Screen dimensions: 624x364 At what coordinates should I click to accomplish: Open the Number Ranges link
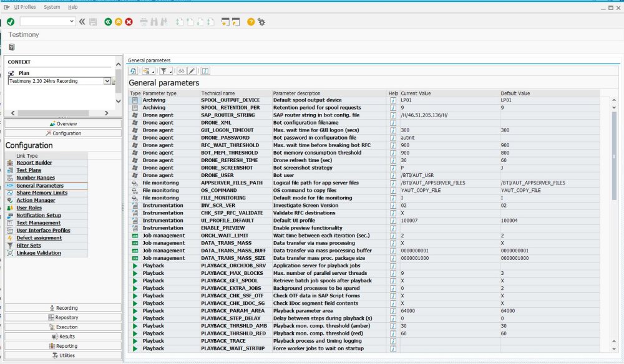pyautogui.click(x=36, y=178)
